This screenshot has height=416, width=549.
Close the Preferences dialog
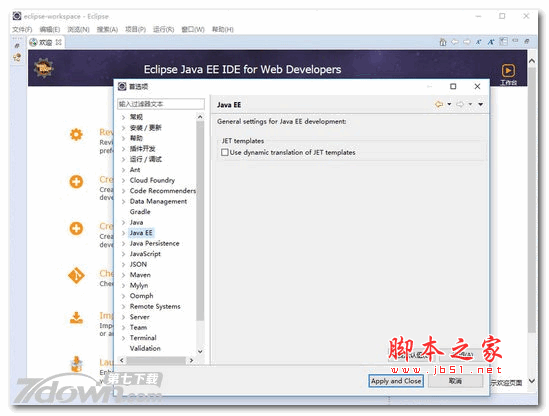click(477, 86)
